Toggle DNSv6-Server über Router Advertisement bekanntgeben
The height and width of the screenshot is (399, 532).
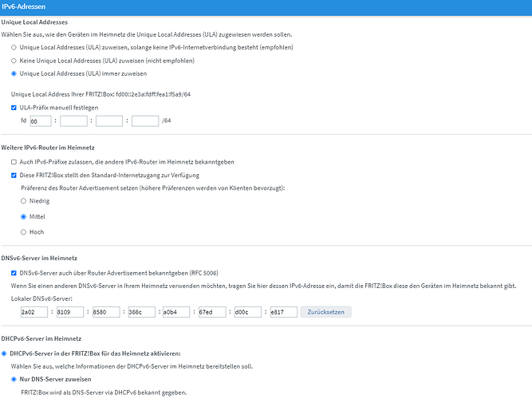tap(14, 273)
